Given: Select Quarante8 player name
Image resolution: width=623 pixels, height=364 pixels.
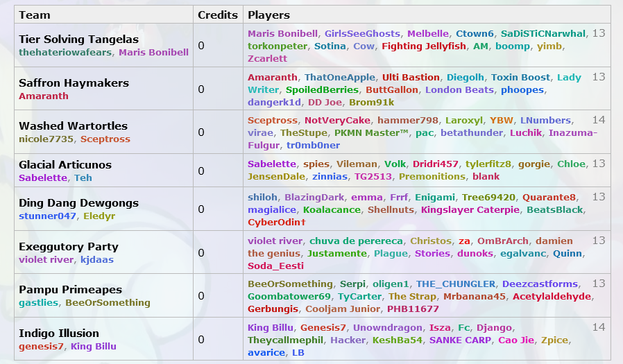Looking at the screenshot, I should (x=549, y=198).
